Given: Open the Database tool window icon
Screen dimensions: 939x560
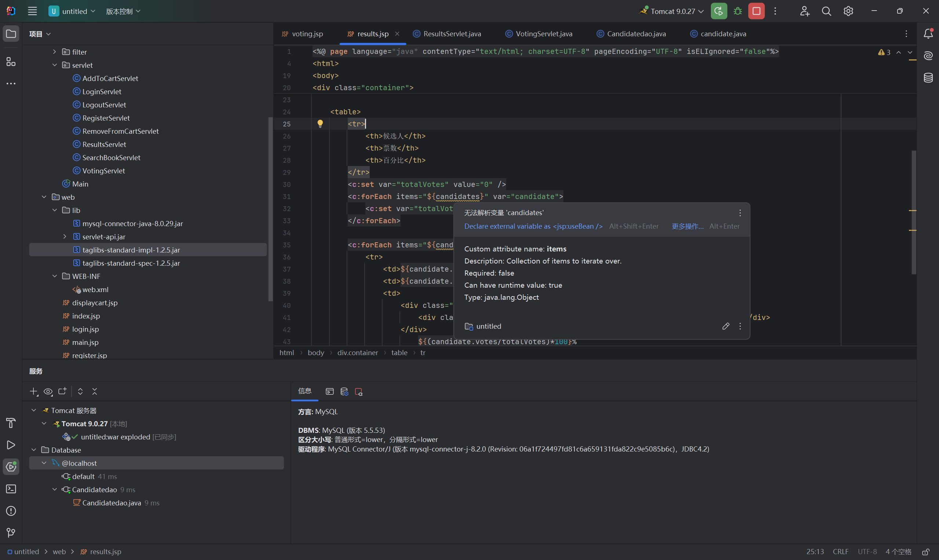Looking at the screenshot, I should pos(928,78).
